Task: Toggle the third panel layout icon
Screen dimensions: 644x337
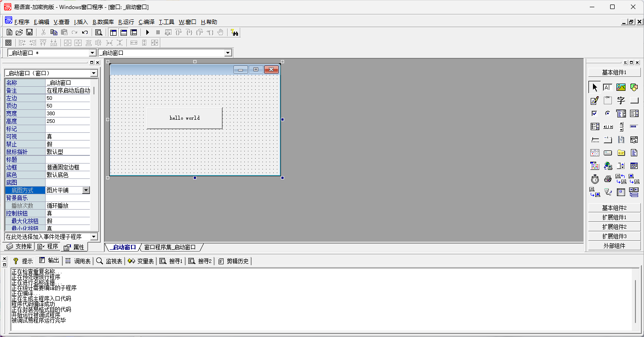Action: click(134, 32)
